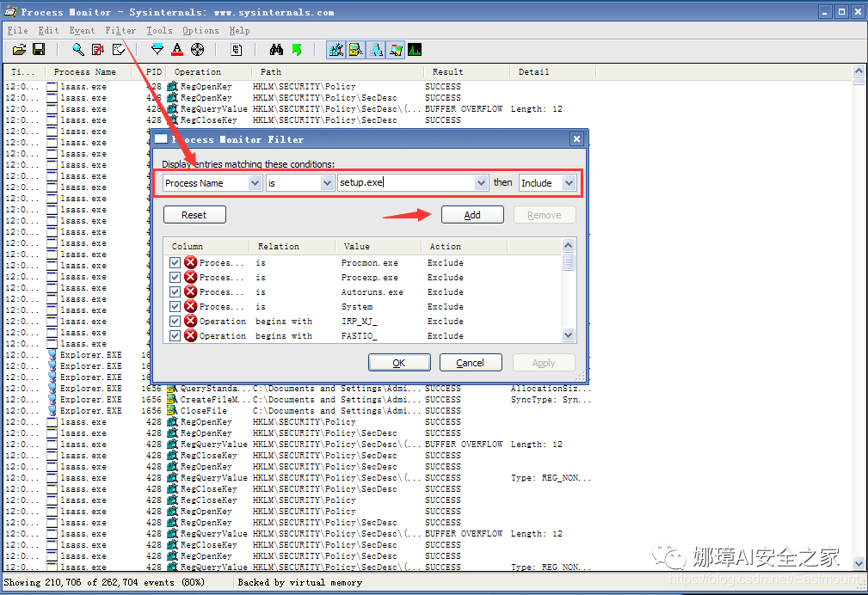This screenshot has height=595, width=868.
Task: Uncheck the Procexp.exe filter checkbox
Action: [x=175, y=278]
